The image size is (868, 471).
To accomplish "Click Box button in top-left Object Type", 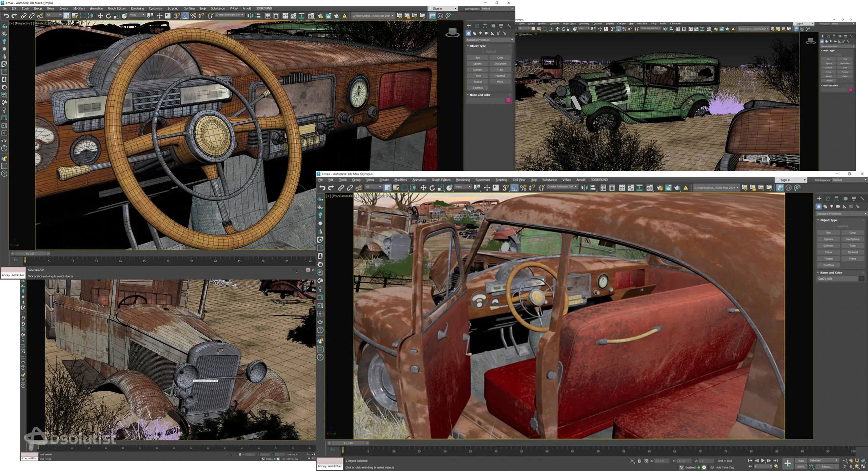I will [477, 58].
